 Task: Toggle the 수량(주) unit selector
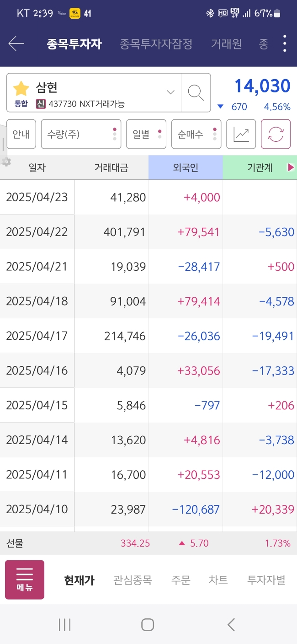click(81, 134)
